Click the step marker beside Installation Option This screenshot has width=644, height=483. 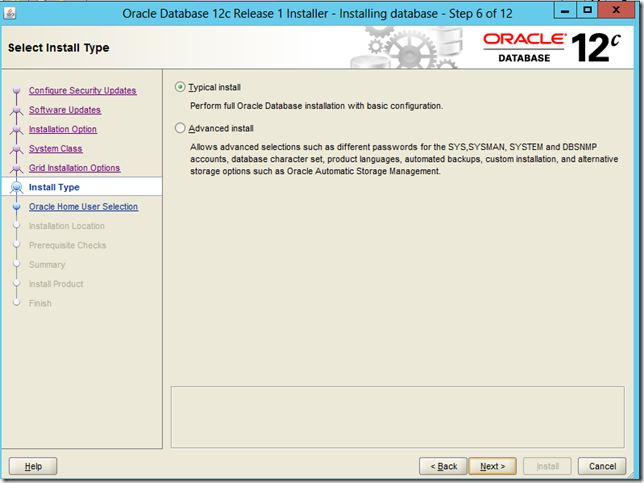coord(16,129)
